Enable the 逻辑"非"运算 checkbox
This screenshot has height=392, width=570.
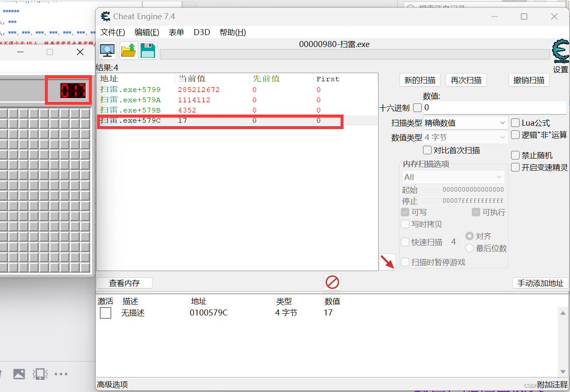click(515, 135)
